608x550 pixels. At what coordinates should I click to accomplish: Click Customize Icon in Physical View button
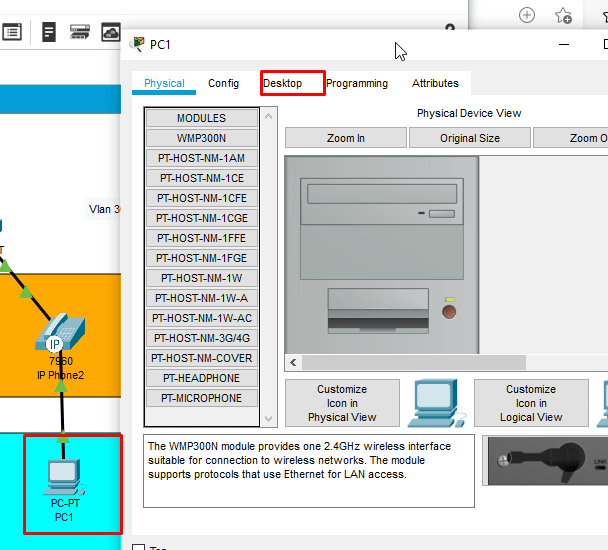(342, 403)
